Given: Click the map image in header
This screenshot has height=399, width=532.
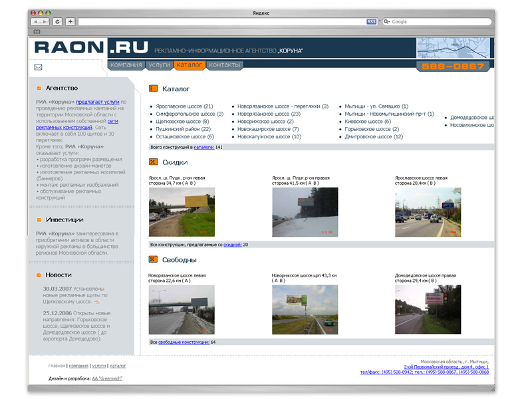Looking at the screenshot, I should coord(453,48).
